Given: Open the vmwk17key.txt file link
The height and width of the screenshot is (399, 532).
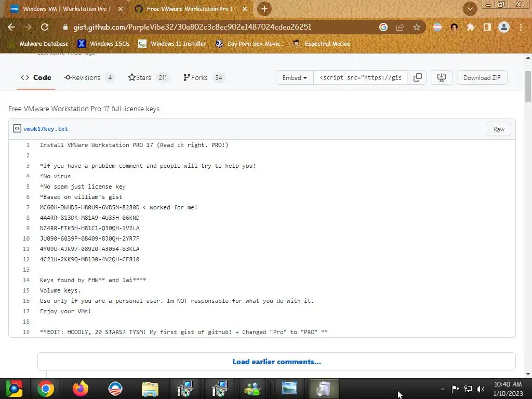Looking at the screenshot, I should (x=46, y=129).
